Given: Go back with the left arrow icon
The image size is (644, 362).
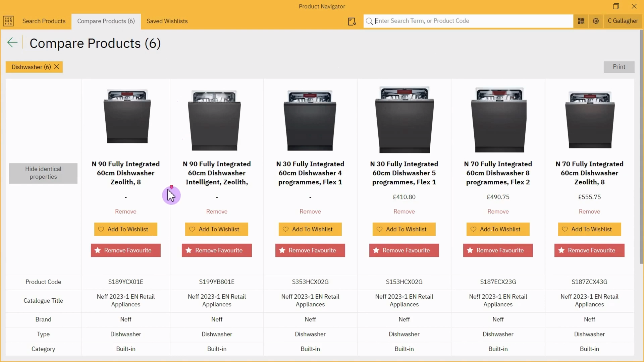Looking at the screenshot, I should tap(12, 43).
